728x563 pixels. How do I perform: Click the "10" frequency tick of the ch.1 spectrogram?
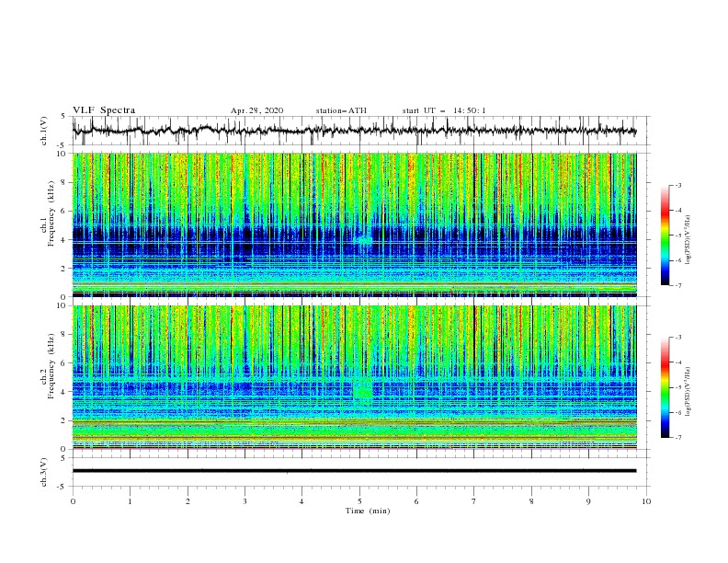[x=63, y=154]
